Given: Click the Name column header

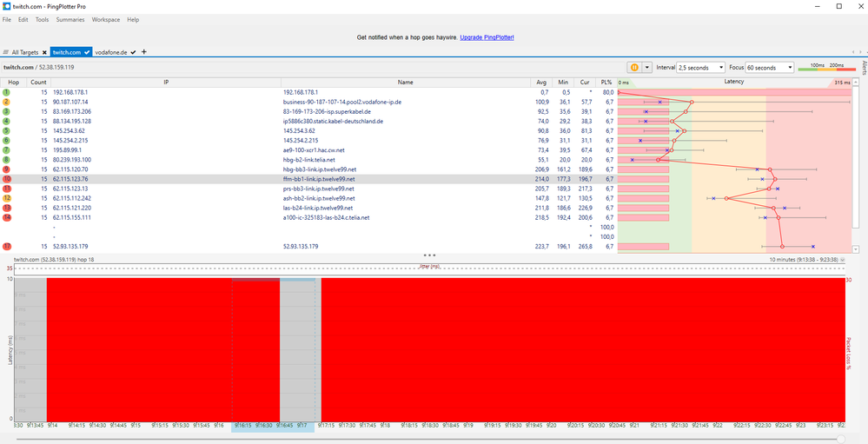Looking at the screenshot, I should pyautogui.click(x=405, y=82).
